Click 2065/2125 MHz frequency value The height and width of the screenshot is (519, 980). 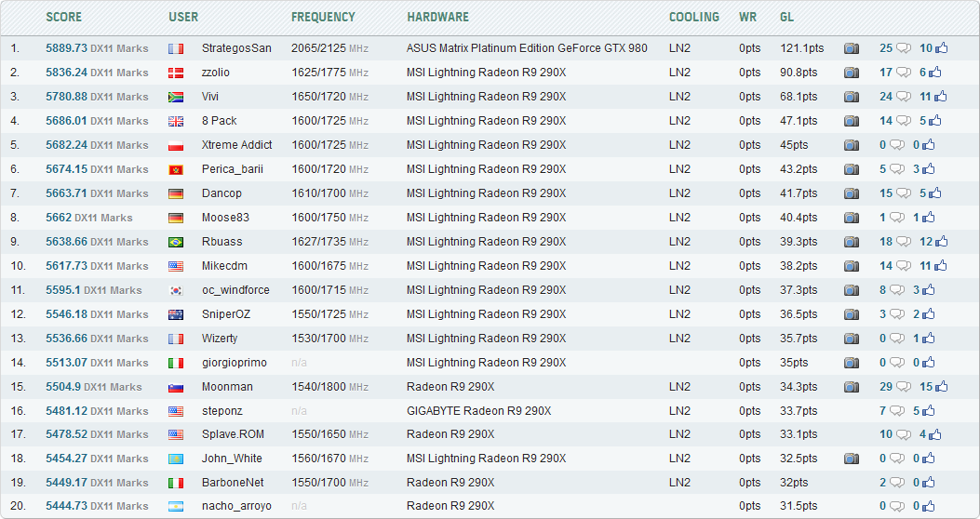(x=330, y=48)
